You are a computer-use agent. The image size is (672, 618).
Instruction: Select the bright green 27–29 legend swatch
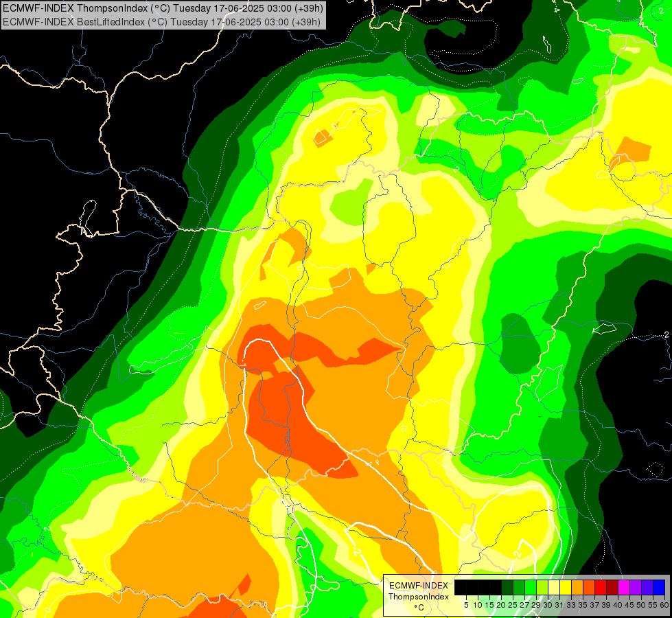pyautogui.click(x=531, y=587)
